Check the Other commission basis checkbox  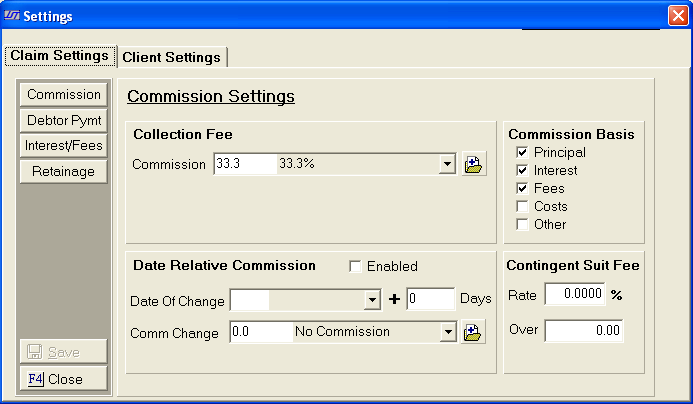pyautogui.click(x=522, y=225)
